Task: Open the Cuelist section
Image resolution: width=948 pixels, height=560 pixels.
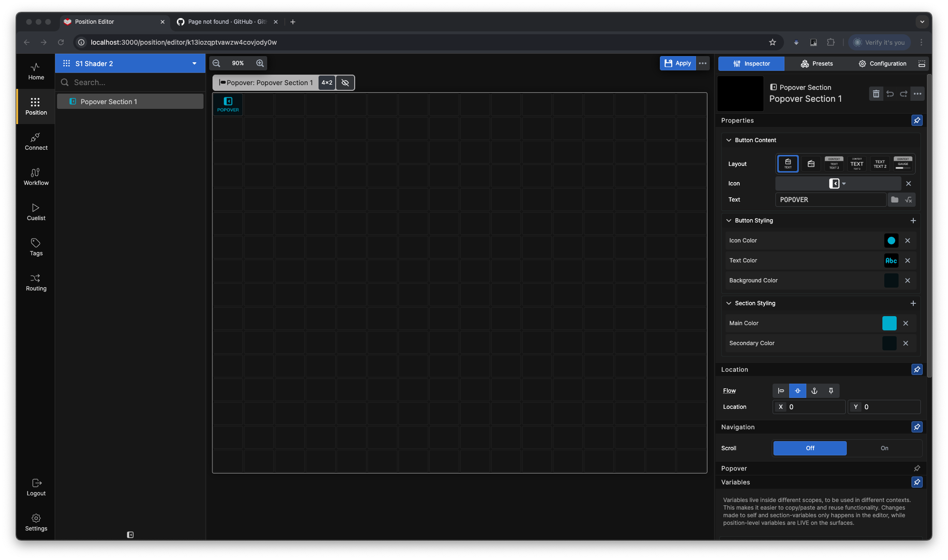Action: pos(36,212)
